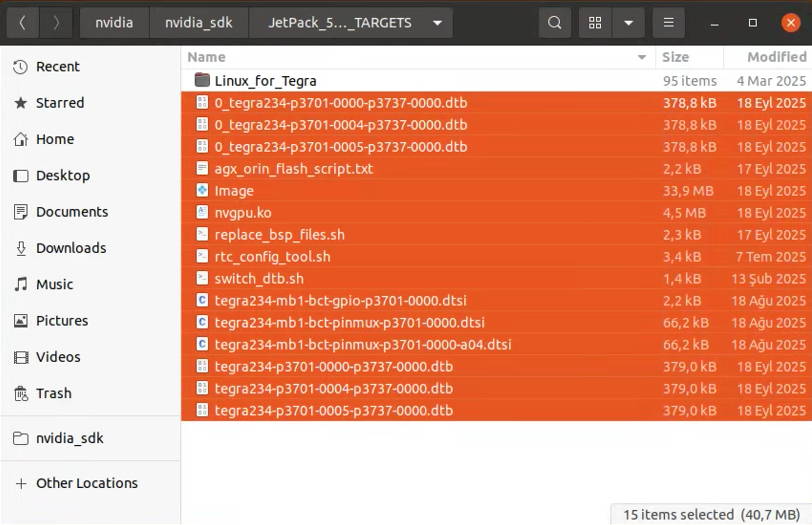Open Starred in sidebar
This screenshot has width=812, height=525.
pos(91,103)
